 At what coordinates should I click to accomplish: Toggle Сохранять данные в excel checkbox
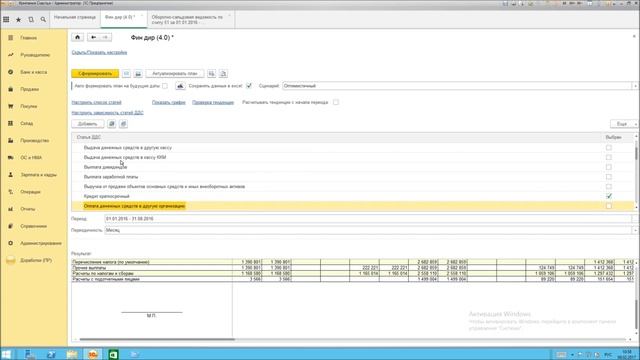tap(249, 86)
